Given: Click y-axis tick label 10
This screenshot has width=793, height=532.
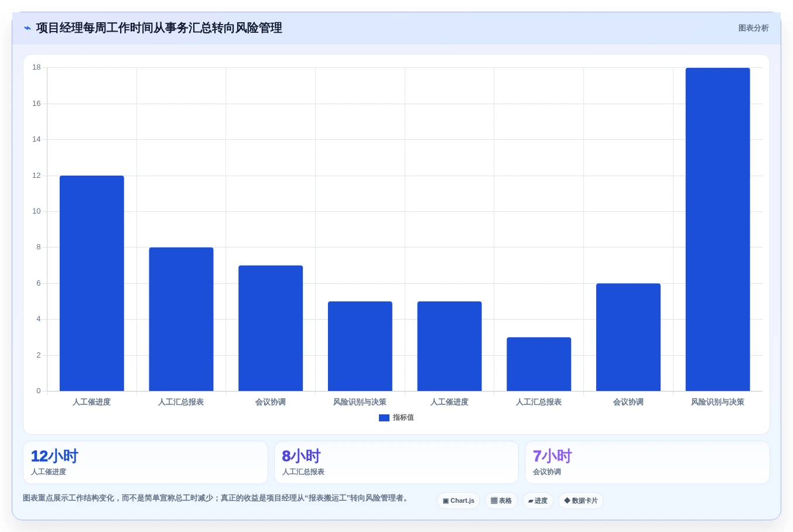Looking at the screenshot, I should coord(36,211).
